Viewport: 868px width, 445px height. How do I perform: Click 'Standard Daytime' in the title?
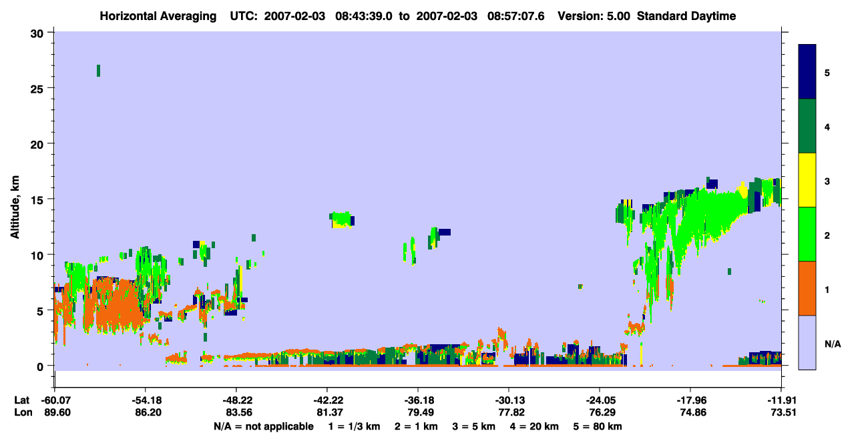[x=686, y=16]
